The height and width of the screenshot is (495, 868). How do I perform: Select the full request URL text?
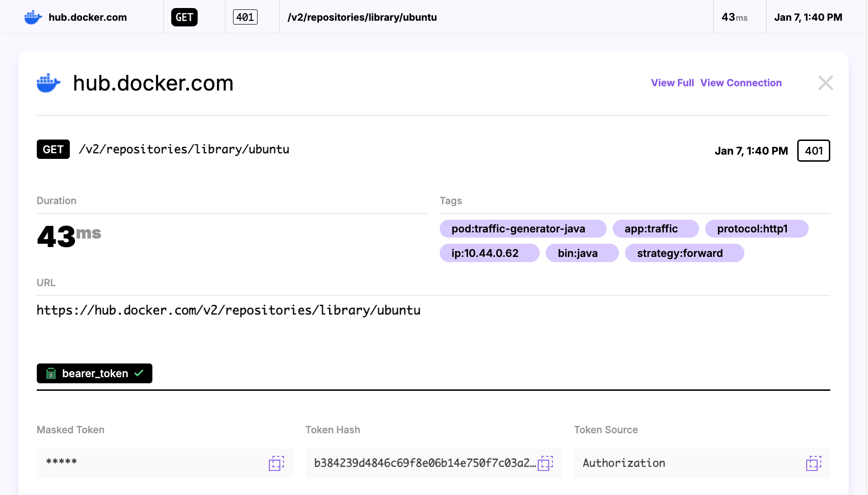[x=228, y=310]
